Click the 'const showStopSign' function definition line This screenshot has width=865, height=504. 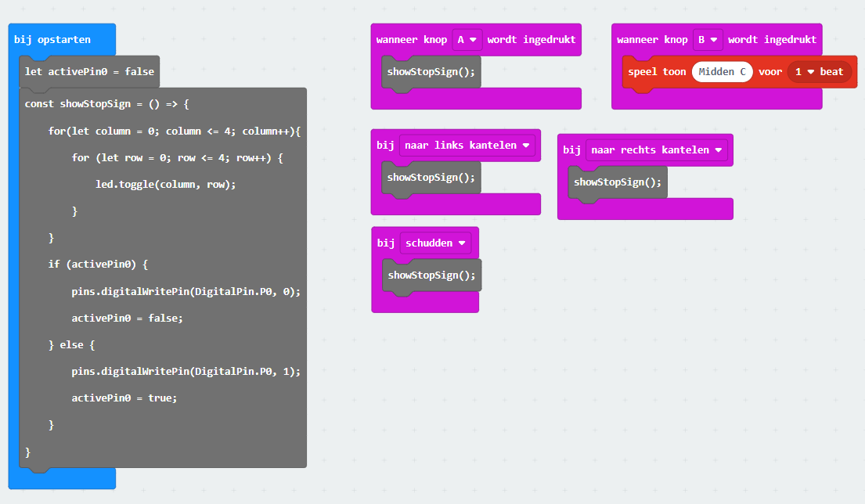click(x=107, y=104)
